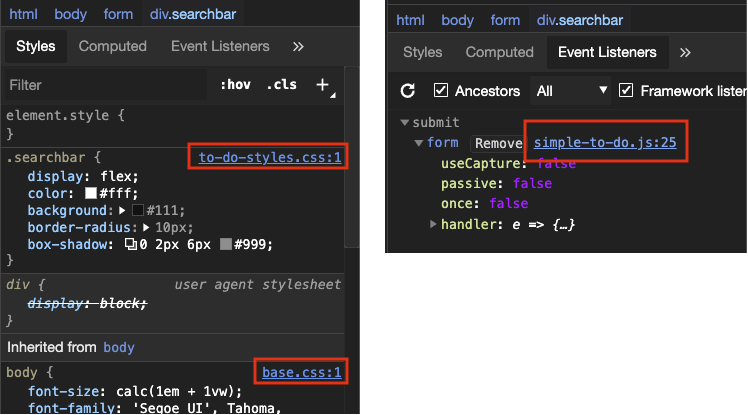Click the #111 background color swatch

click(138, 210)
